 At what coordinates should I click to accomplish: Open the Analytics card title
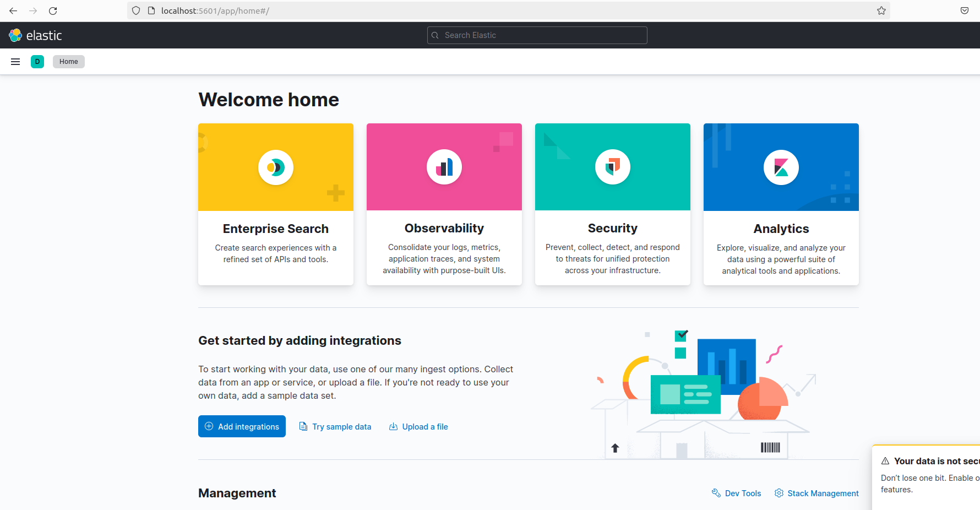[x=781, y=229]
